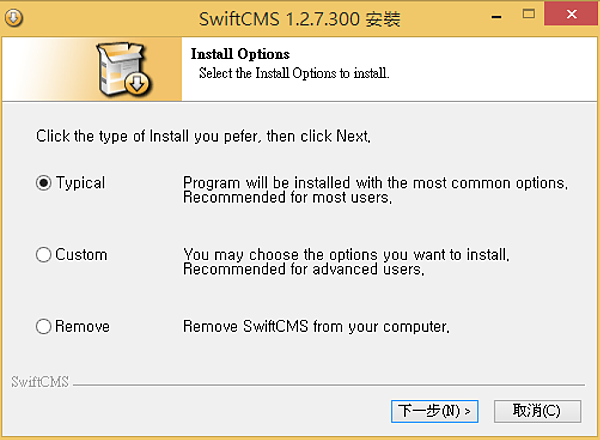Viewport: 600px width, 440px height.
Task: Click the Custom label text
Action: coord(81,255)
